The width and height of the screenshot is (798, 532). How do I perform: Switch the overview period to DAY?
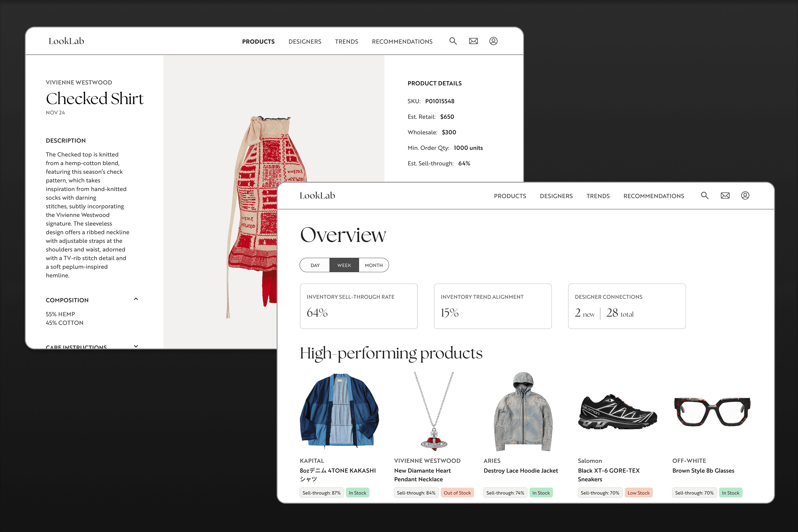click(x=315, y=265)
